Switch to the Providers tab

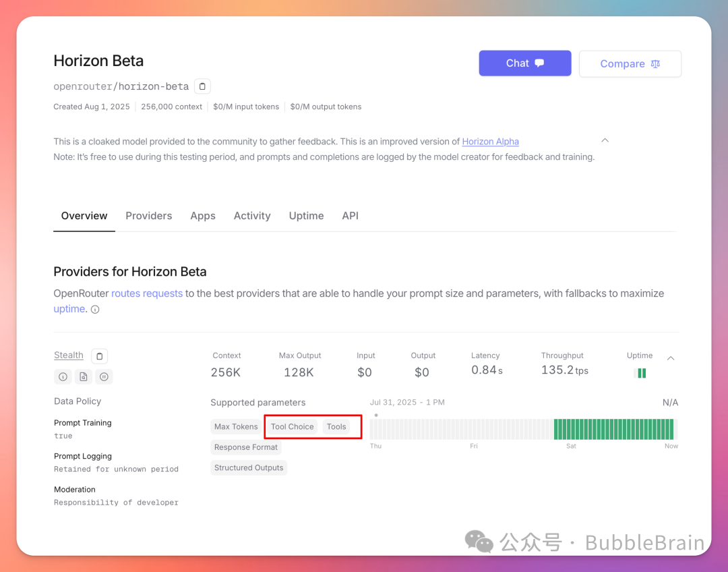(148, 216)
